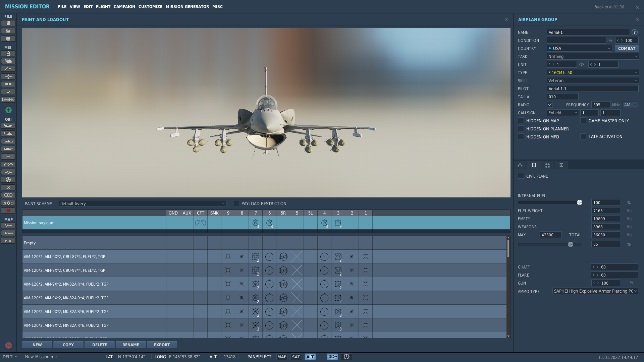Open the CALLSIGN dropdown showing Enfield
Viewport: 644px width, 362px height.
click(x=562, y=113)
